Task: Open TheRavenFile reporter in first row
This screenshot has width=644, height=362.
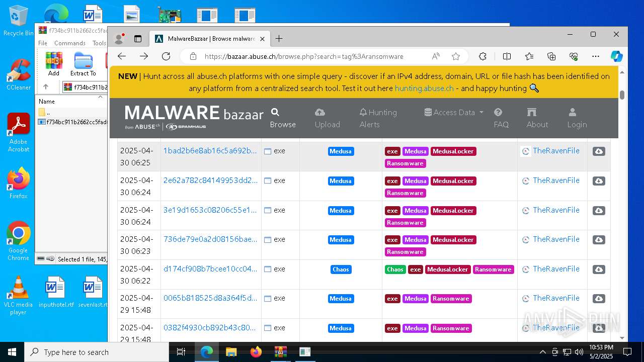Action: [556, 151]
